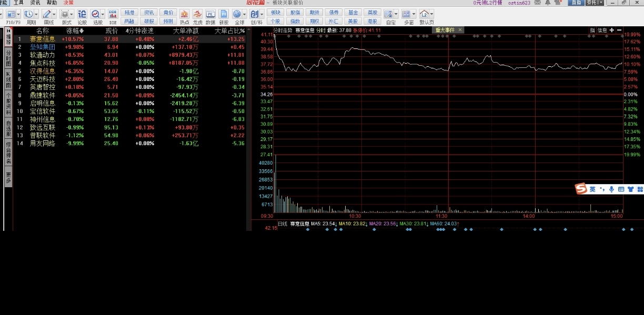Collapse the sidebar with the arrow icon above 推荐
Screen dimensions: 644x315
pos(8,31)
